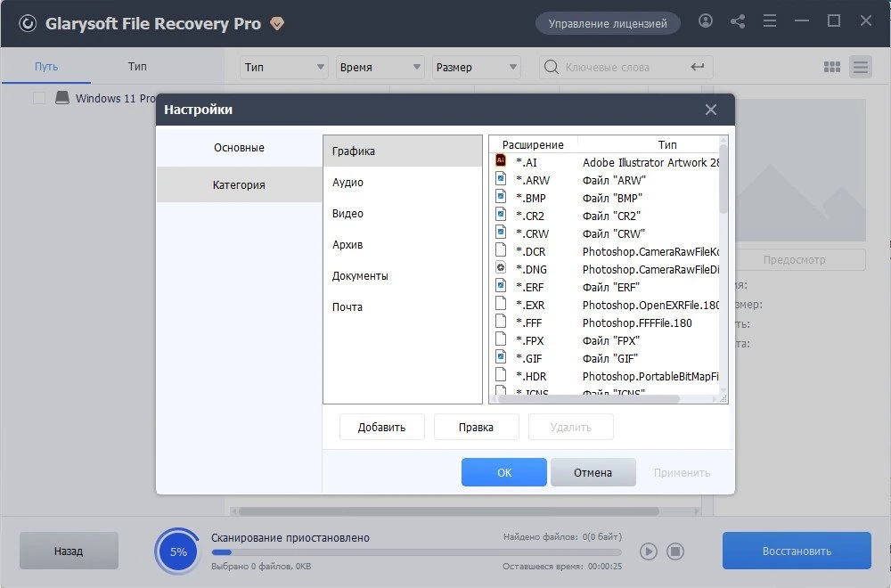
Task: Switch to grid thumbnail view
Action: [x=832, y=67]
